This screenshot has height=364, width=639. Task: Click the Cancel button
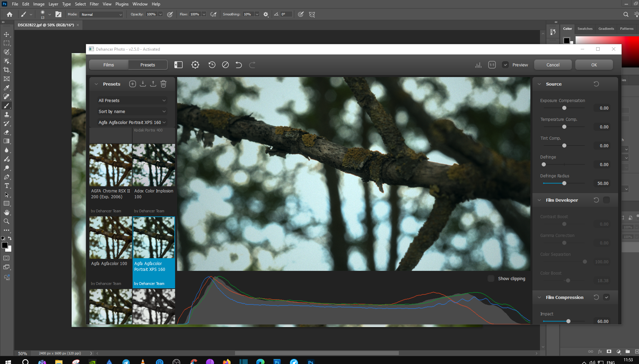[553, 65]
